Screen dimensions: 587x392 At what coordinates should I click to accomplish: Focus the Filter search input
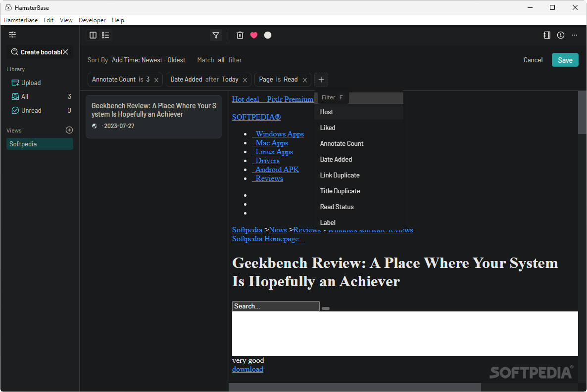coord(359,97)
